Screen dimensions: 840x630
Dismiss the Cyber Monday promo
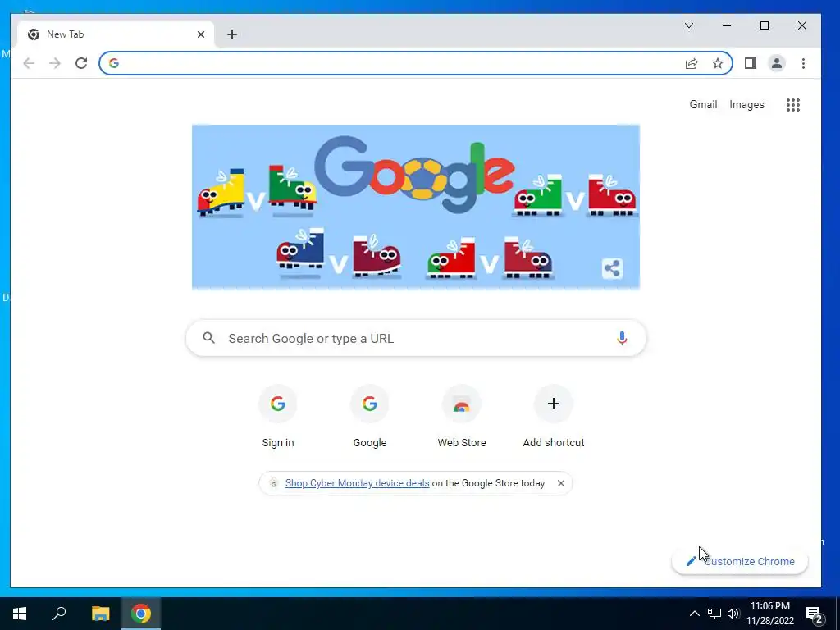561,483
